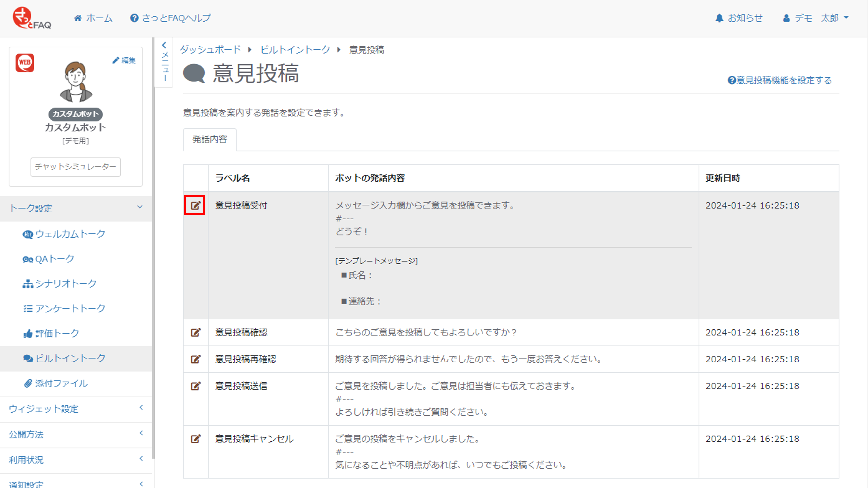Click the カスタムボット avatar image

[x=76, y=82]
